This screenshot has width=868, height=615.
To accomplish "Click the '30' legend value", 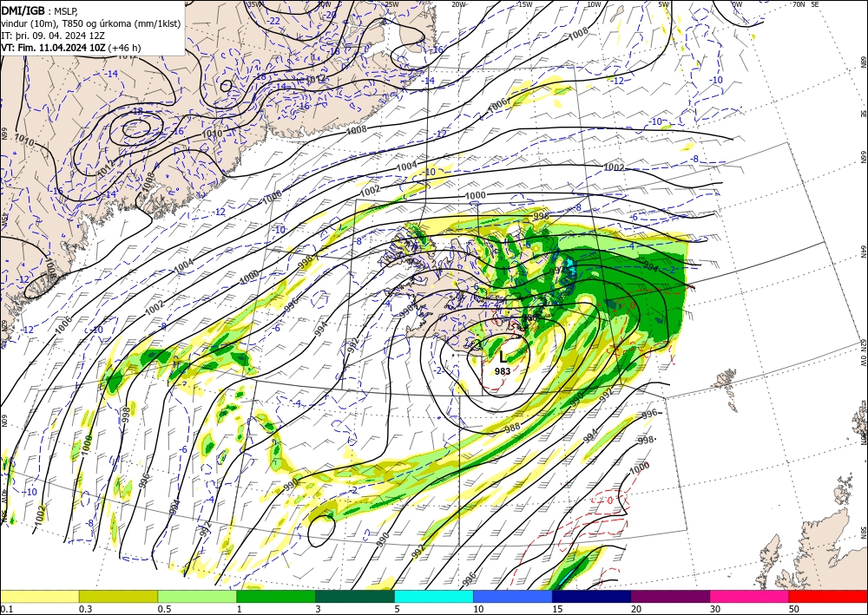I will 716,609.
